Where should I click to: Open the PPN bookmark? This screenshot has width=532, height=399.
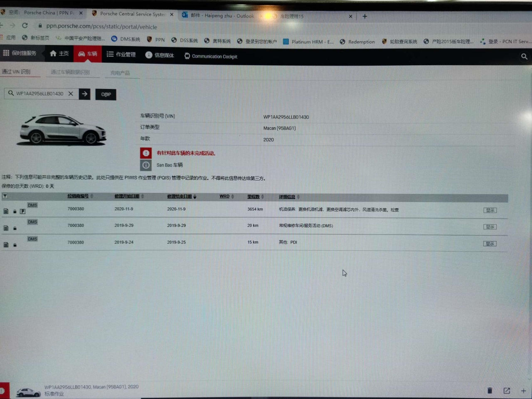click(156, 39)
